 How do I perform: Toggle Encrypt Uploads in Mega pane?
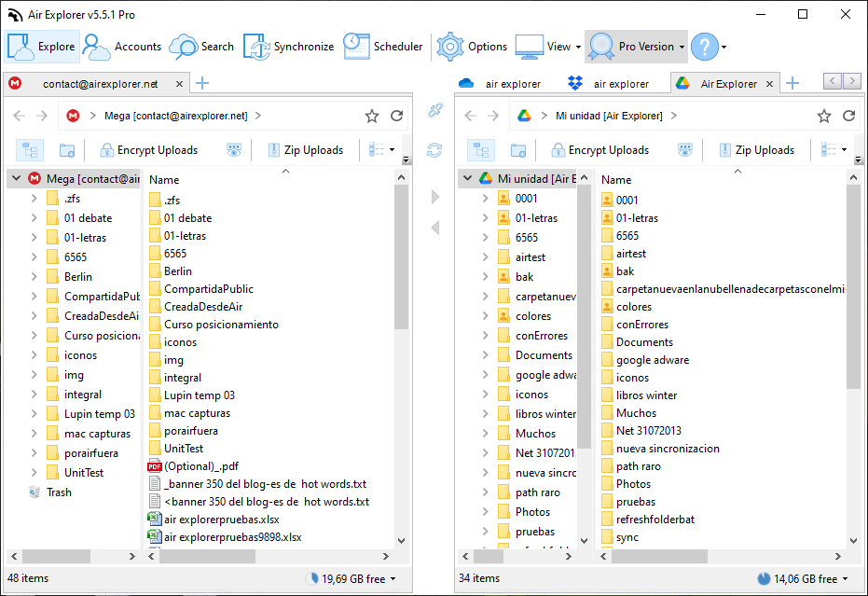(149, 150)
